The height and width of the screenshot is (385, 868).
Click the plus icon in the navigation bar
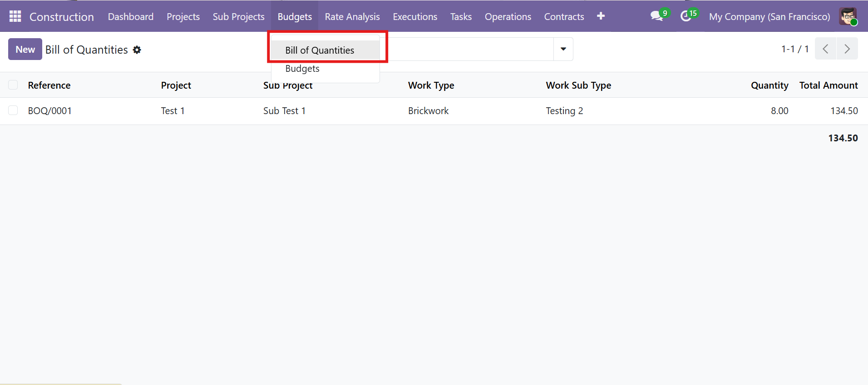coord(601,16)
